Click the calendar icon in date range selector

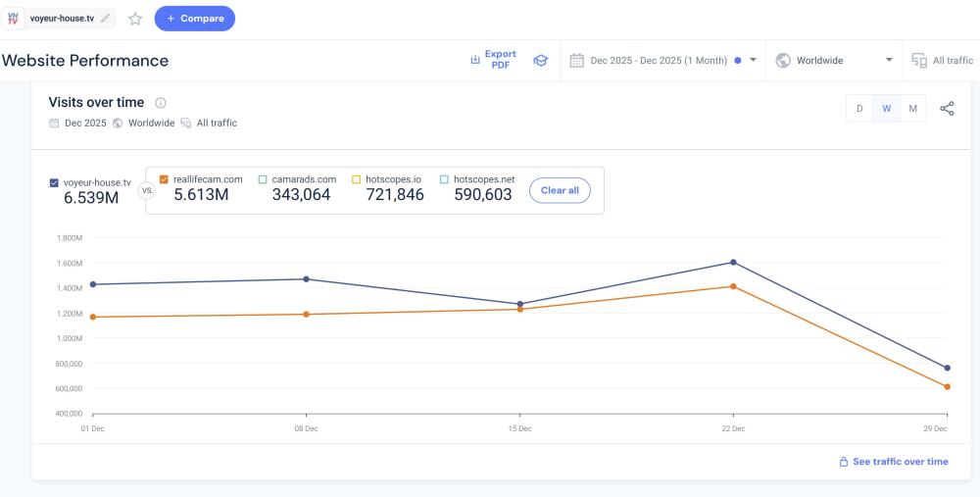(x=577, y=61)
